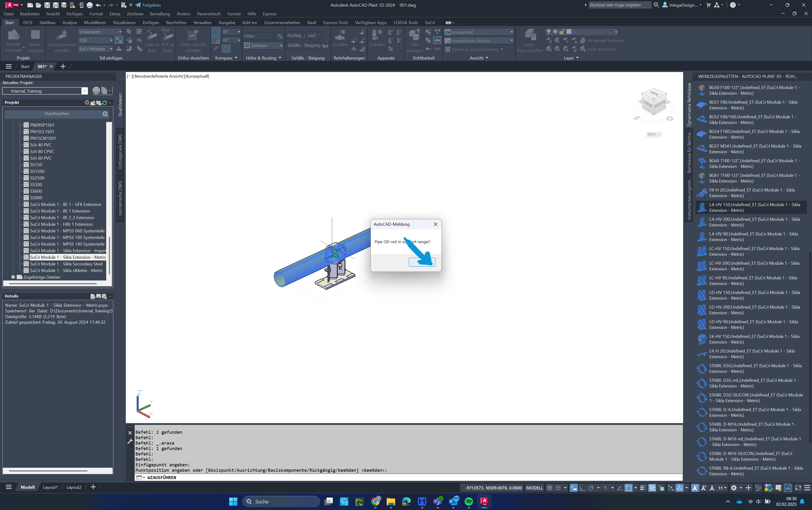Click the Plot printer icon in quick access toolbar
This screenshot has height=510, width=812.
[89, 5]
